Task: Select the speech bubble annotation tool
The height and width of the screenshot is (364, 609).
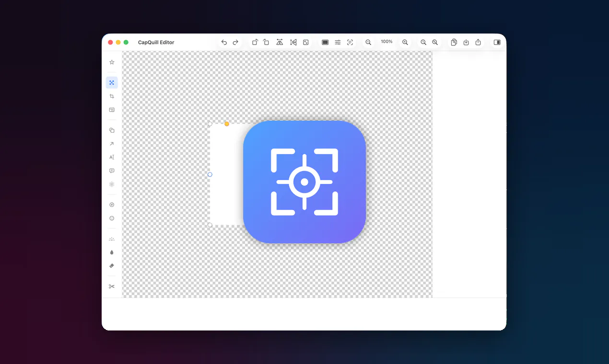Action: pos(112,171)
